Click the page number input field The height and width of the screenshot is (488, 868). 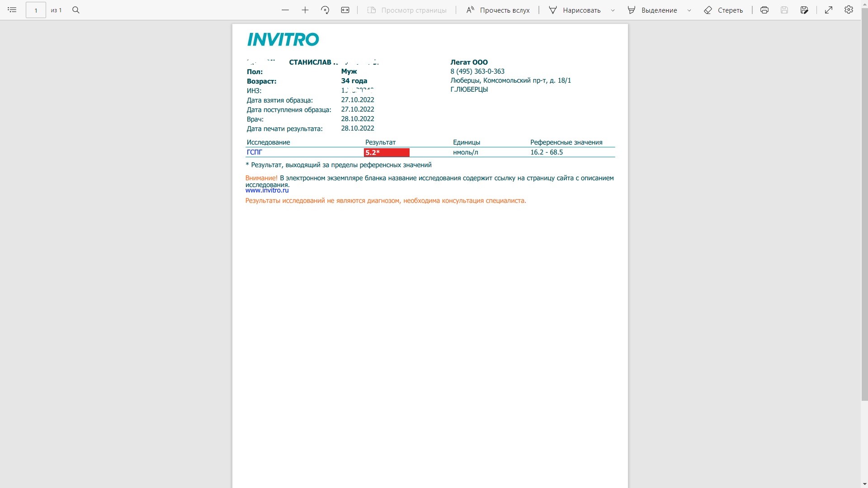36,10
